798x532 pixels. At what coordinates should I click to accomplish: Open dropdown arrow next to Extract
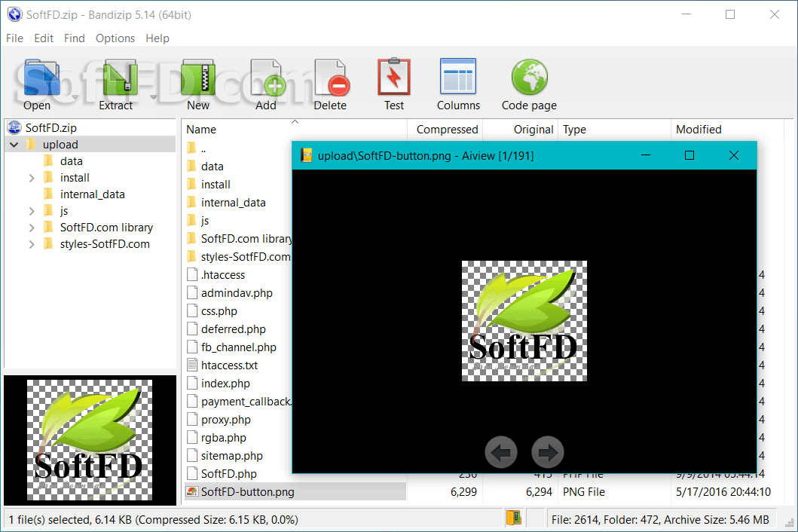click(153, 96)
